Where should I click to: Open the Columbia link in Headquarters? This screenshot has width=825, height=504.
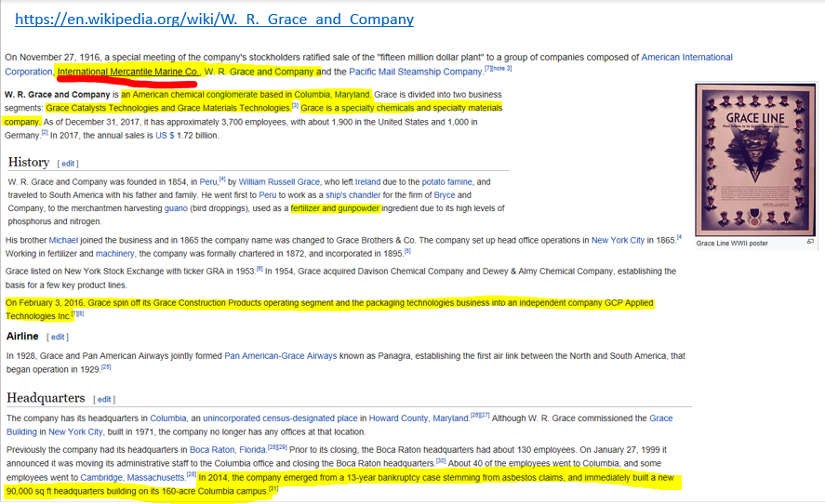pos(167,418)
